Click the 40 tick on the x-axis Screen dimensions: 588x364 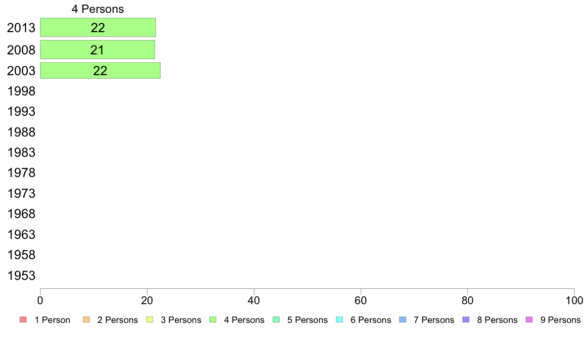[254, 300]
